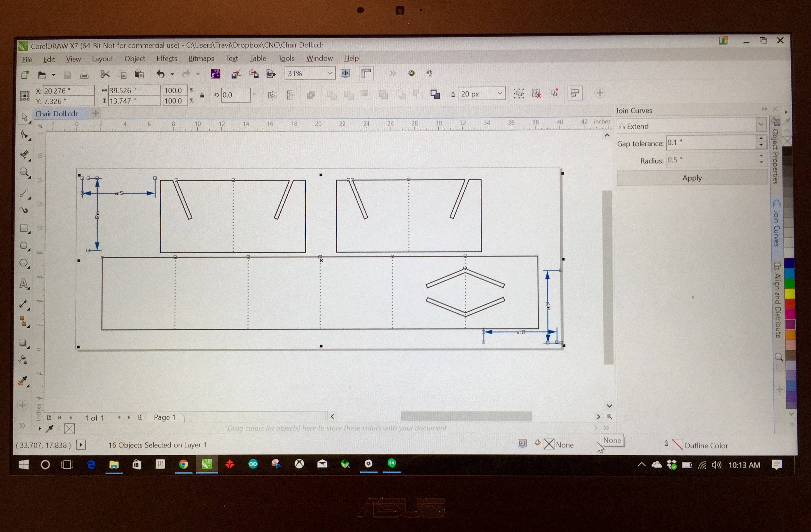This screenshot has width=811, height=532.
Task: Click the Gap tolerance input field
Action: click(x=711, y=142)
